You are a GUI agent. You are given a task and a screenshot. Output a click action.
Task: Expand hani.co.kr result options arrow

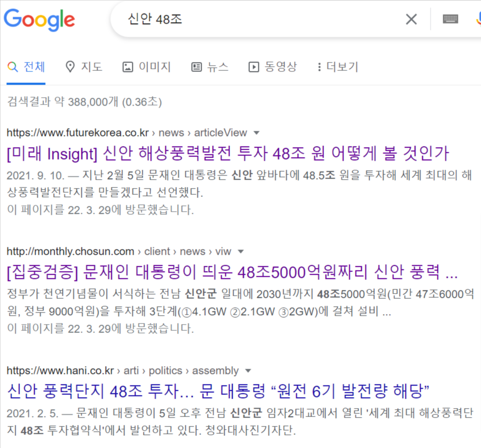click(248, 371)
